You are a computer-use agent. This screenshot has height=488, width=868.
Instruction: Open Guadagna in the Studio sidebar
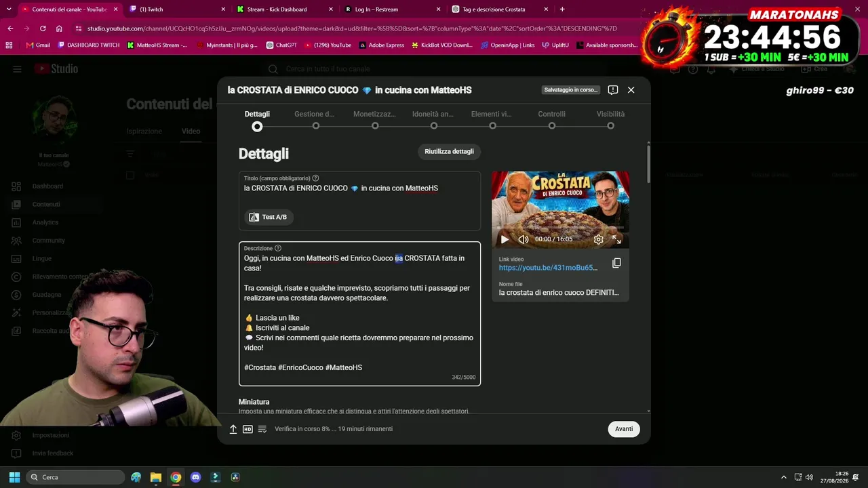coord(47,295)
